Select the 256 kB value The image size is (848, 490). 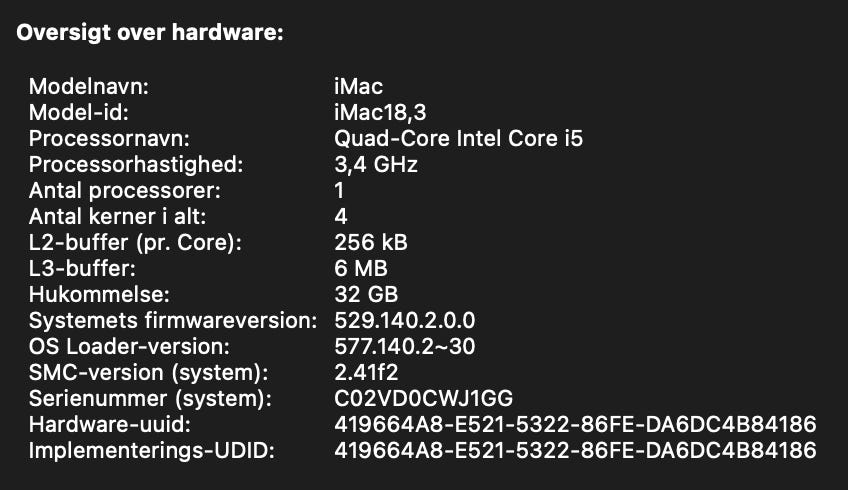[x=371, y=242]
